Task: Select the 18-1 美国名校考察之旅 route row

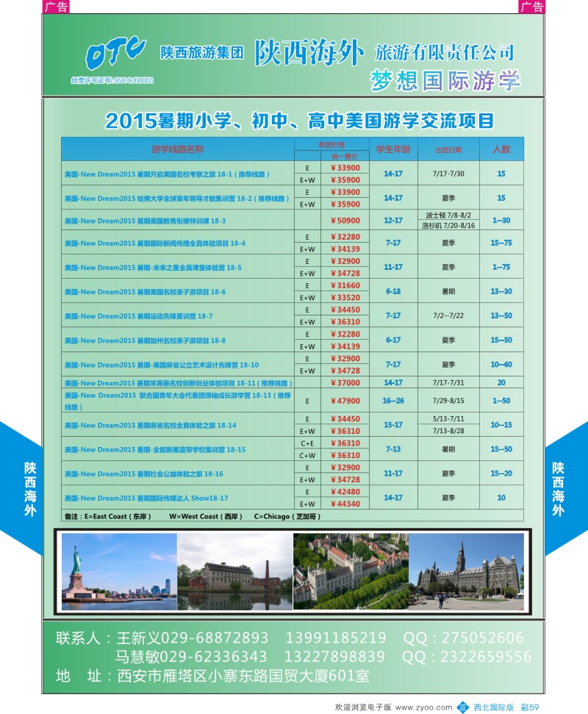Action: click(293, 174)
